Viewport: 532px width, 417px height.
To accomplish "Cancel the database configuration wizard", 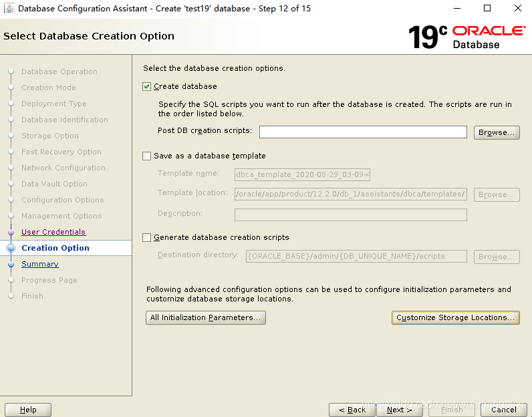I will point(504,410).
